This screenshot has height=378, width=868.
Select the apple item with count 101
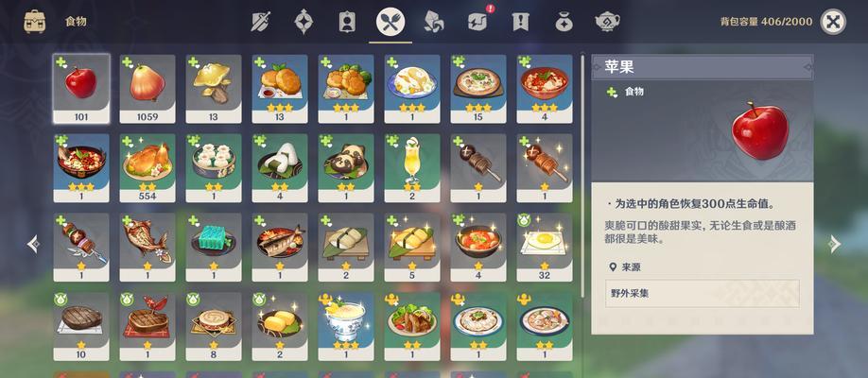pos(80,89)
